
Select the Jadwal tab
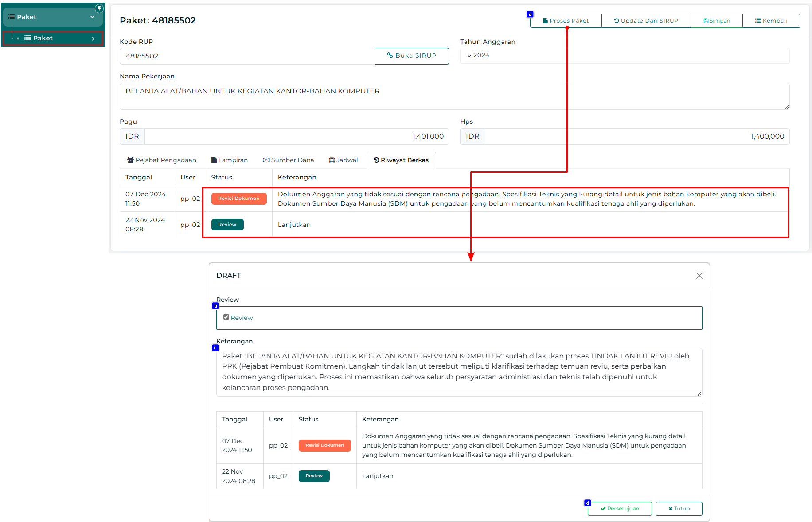(x=344, y=160)
